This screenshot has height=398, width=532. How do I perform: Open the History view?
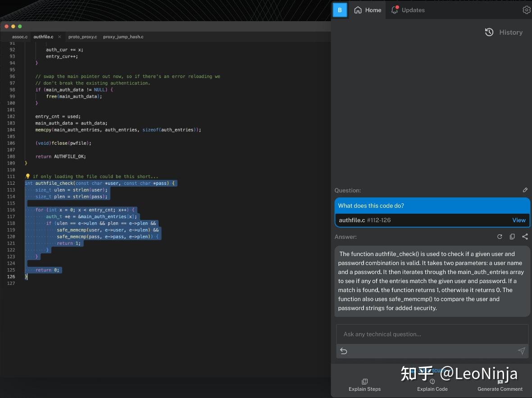point(504,32)
